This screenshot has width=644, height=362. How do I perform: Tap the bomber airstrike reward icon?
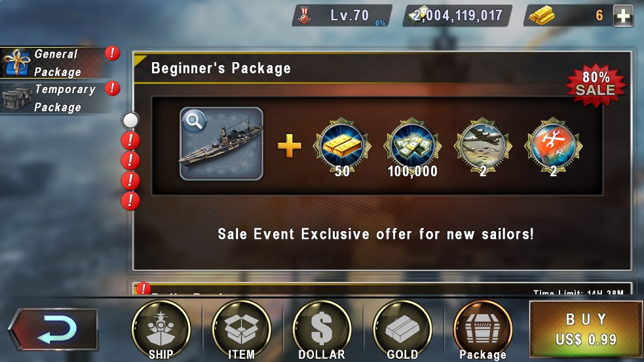[x=483, y=147]
